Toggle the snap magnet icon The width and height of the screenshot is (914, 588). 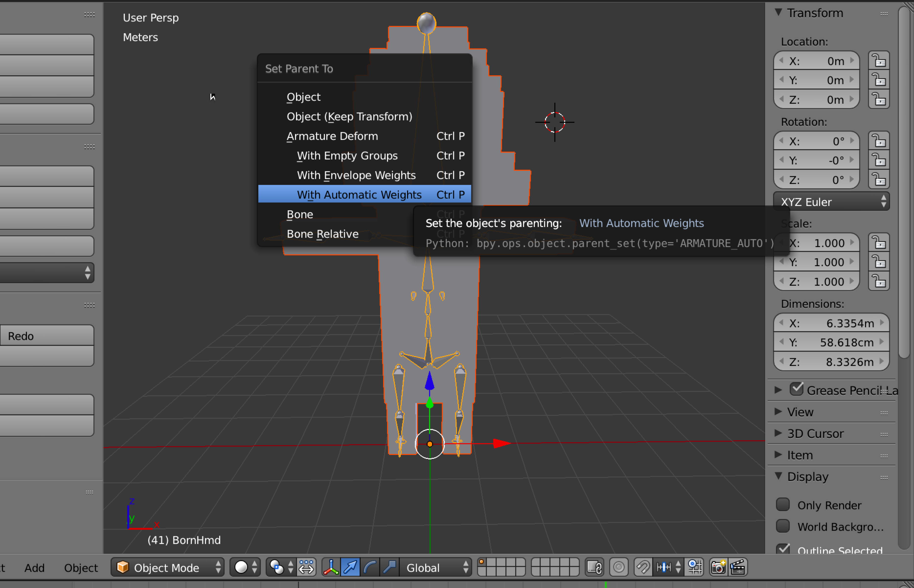(x=643, y=567)
